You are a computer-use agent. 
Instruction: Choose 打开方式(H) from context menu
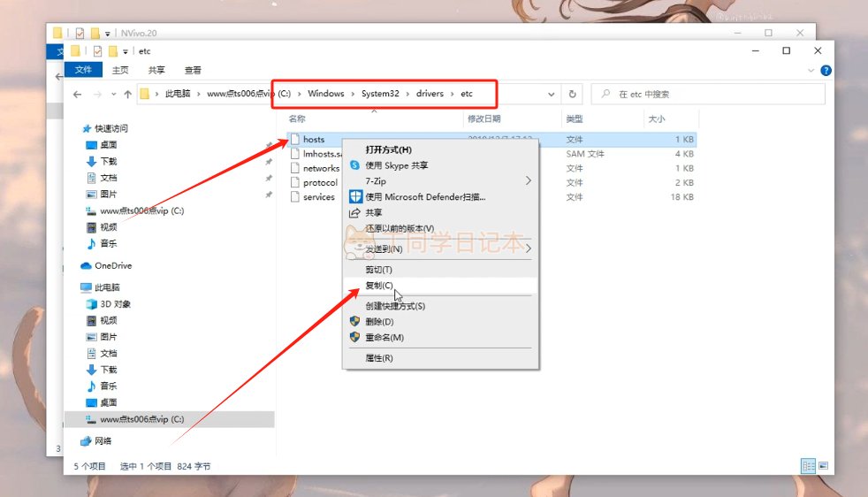click(x=440, y=149)
